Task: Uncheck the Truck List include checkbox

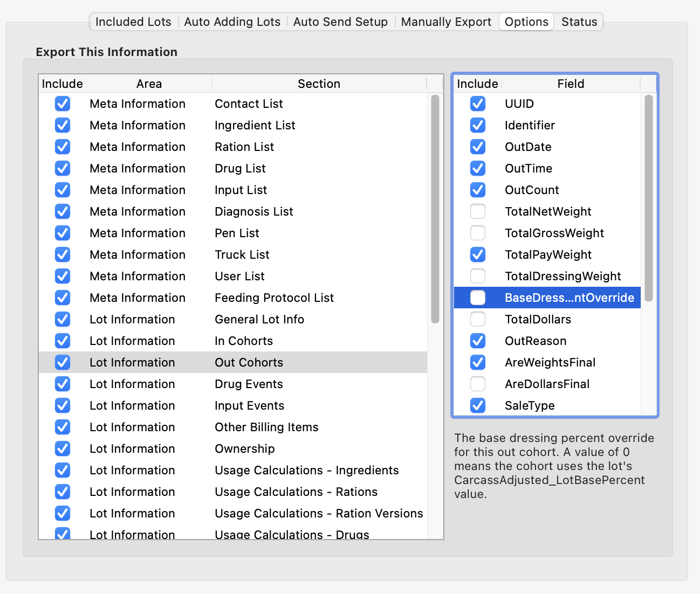Action: coord(63,254)
